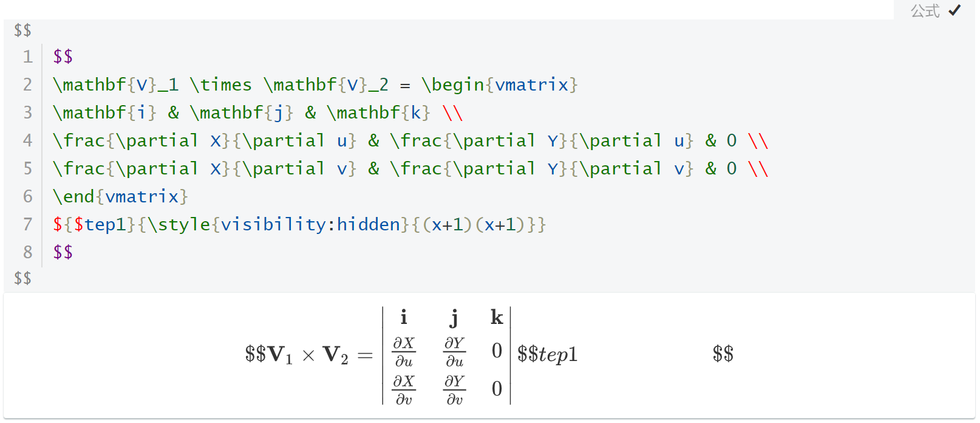Click the \begin{vmatrix} text on line 2

500,84
